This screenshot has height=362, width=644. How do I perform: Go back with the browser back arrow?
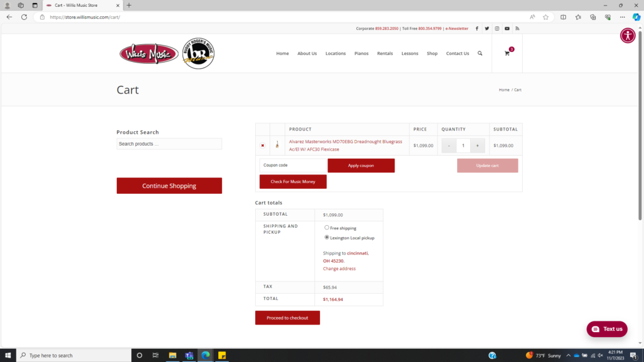click(9, 18)
